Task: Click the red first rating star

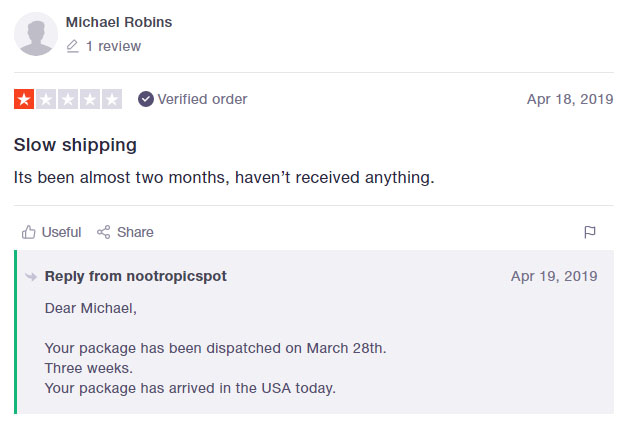Action: click(24, 99)
